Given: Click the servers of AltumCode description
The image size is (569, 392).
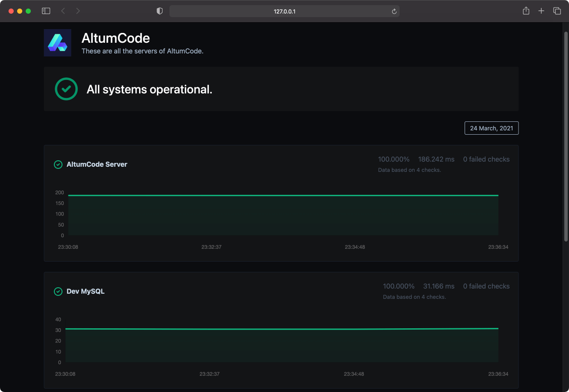Looking at the screenshot, I should pos(142,51).
